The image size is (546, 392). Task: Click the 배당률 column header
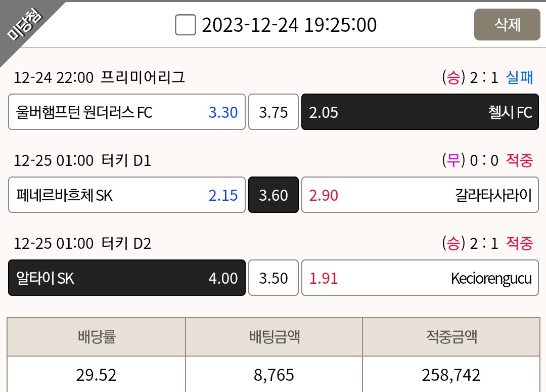click(97, 337)
